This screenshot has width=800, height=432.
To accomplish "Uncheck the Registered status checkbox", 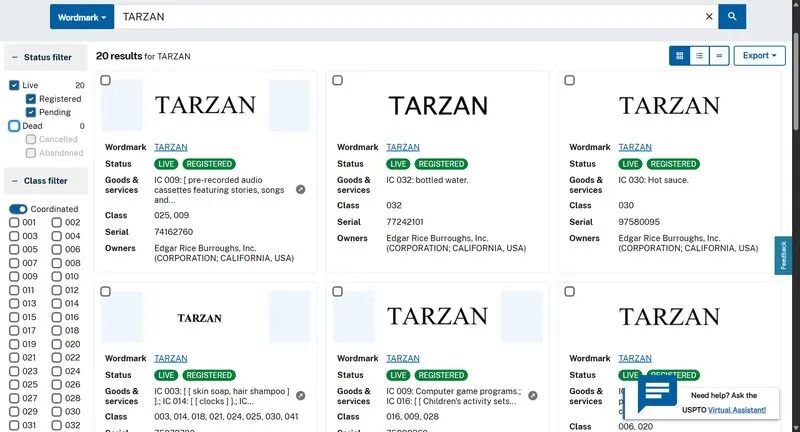I will [x=31, y=99].
